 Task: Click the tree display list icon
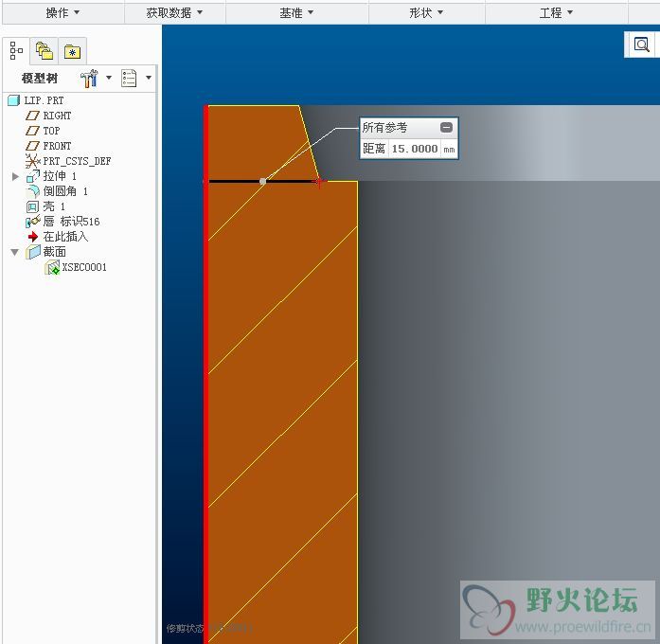[x=129, y=78]
